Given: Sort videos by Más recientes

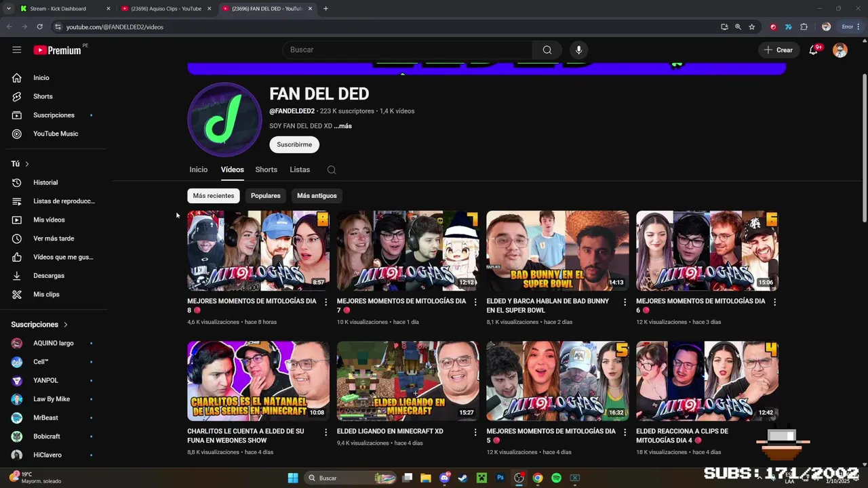Looking at the screenshot, I should point(213,196).
